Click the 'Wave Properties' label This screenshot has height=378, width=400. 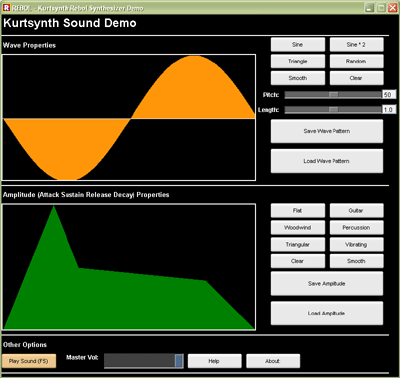(x=29, y=45)
